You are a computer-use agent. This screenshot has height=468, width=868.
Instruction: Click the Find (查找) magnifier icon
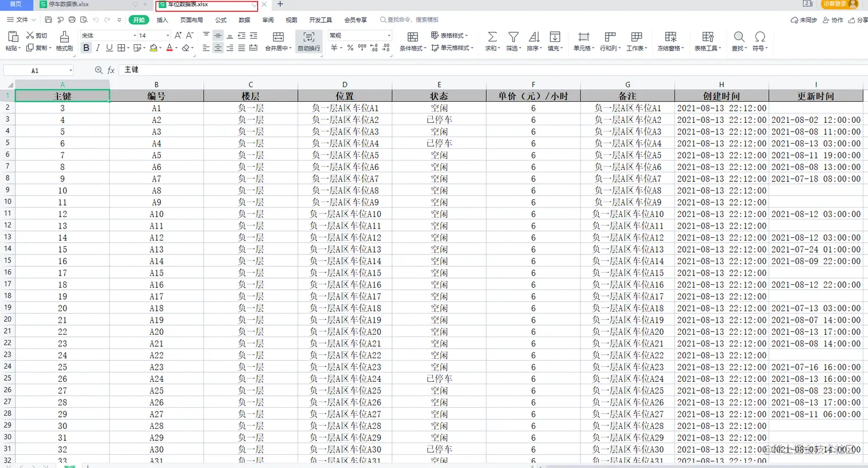point(739,37)
